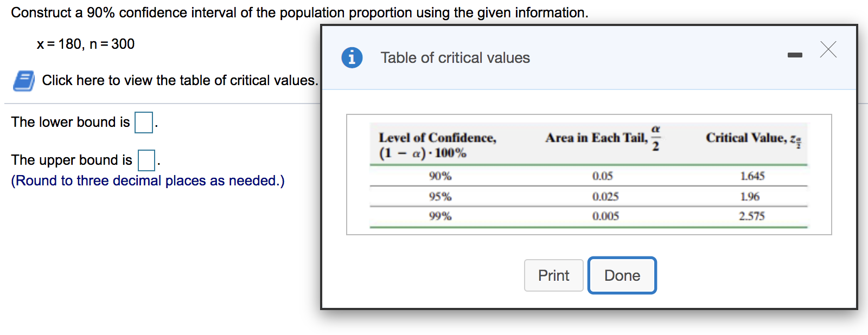
Task: Click the 0.005 tail area cell
Action: (x=605, y=216)
